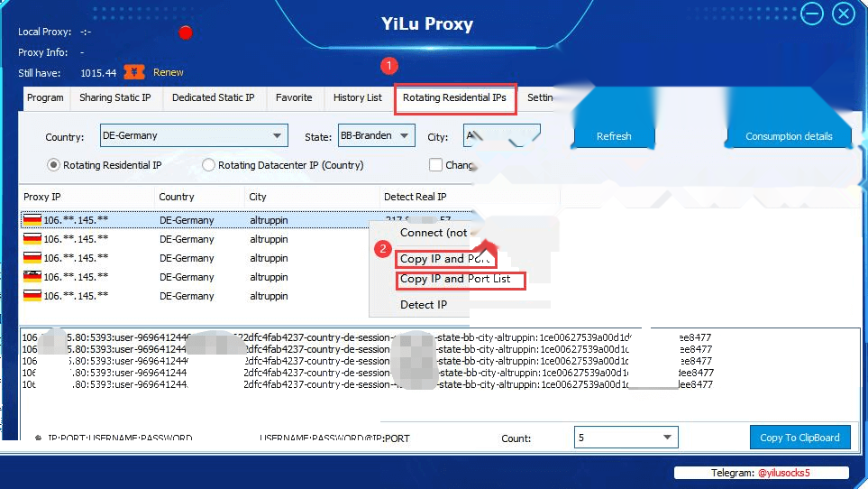Click the German flag in the fourth proxy row
Viewport: 868px width, 489px height.
[32, 276]
